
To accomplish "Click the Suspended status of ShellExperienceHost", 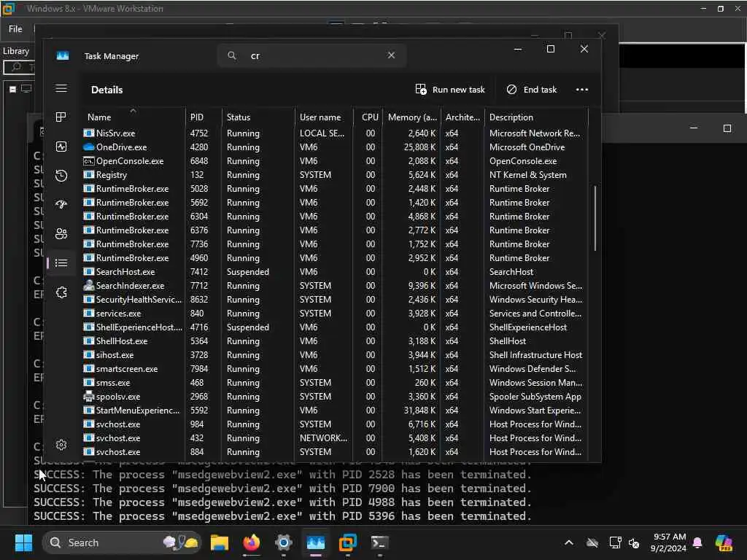I will 248,327.
